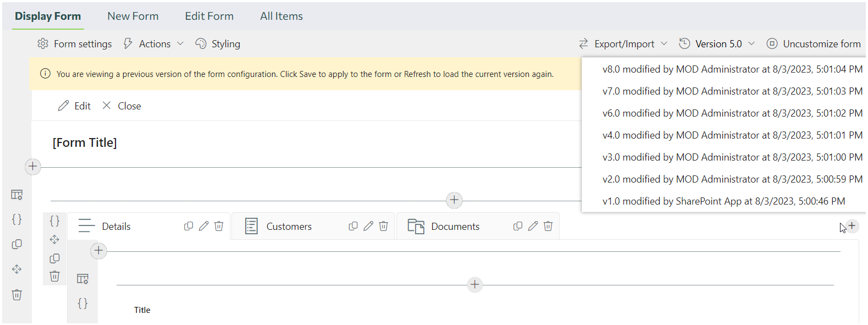The image size is (868, 325).
Task: Switch to the New Form tab
Action: tap(133, 16)
